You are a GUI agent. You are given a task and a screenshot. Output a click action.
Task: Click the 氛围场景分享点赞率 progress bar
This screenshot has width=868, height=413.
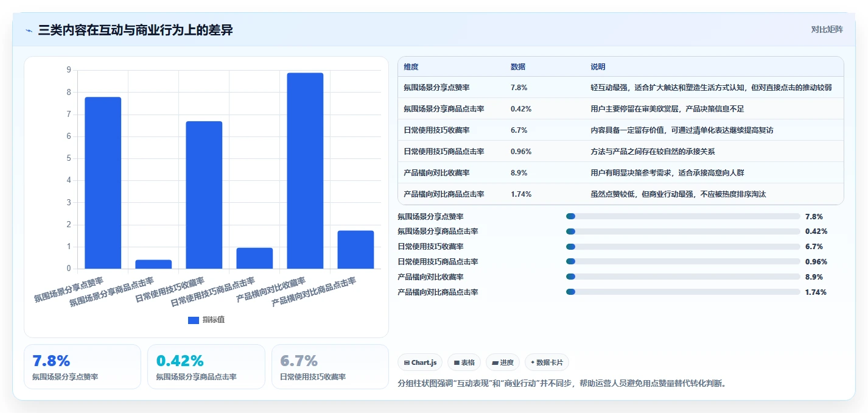pyautogui.click(x=683, y=216)
